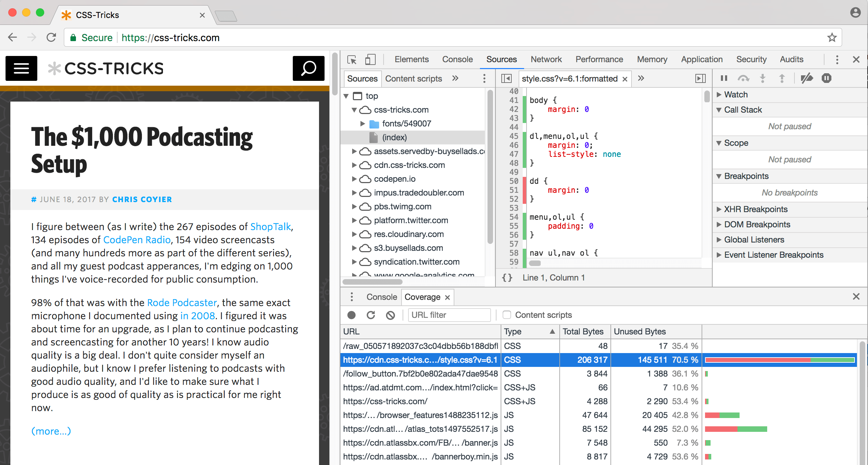Screen dimensions: 868x465
Task: Click the step into function icon
Action: click(763, 78)
